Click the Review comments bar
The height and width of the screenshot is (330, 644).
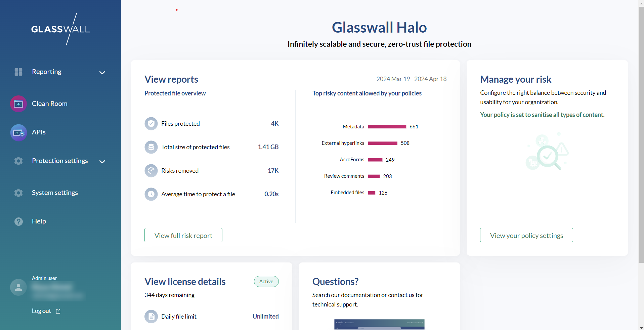(x=374, y=176)
